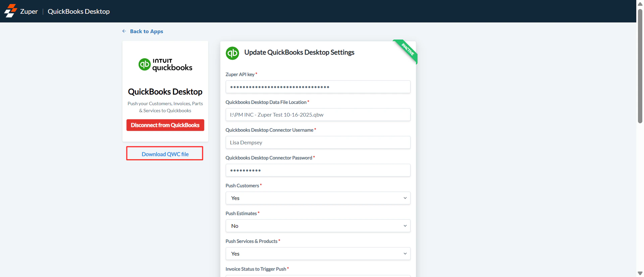Click the scrollbar up arrow
Screen dimensions: 644x277
click(640, 4)
